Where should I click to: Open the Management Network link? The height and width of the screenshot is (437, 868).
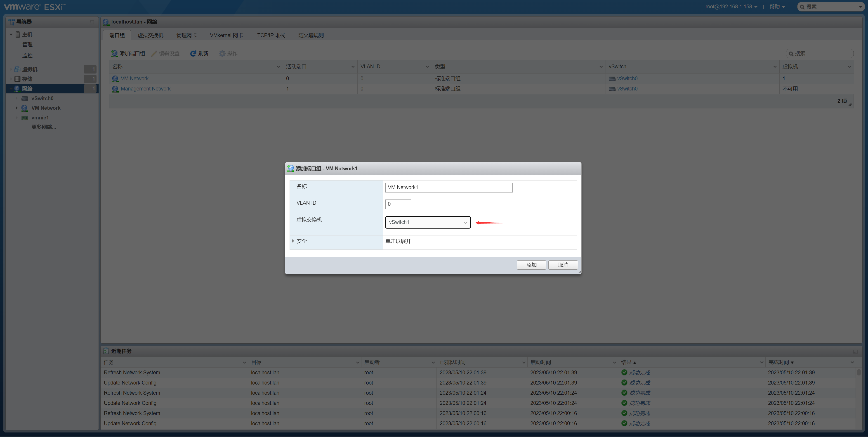[x=146, y=89]
